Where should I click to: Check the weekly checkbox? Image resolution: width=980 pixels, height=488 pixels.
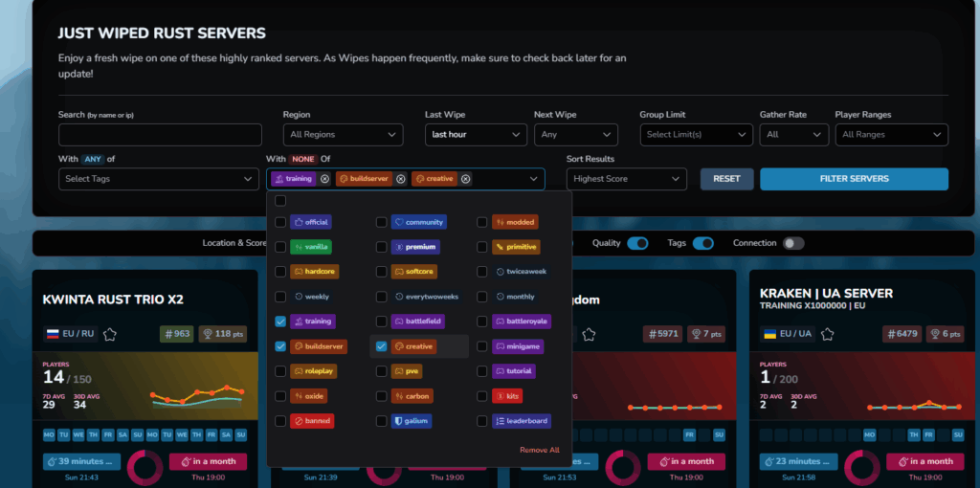point(280,297)
